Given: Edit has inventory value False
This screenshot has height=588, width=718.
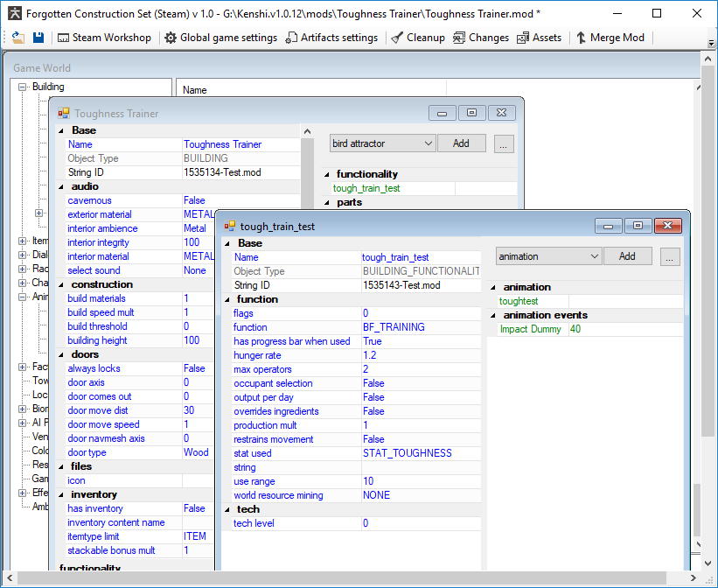Looking at the screenshot, I should click(199, 508).
